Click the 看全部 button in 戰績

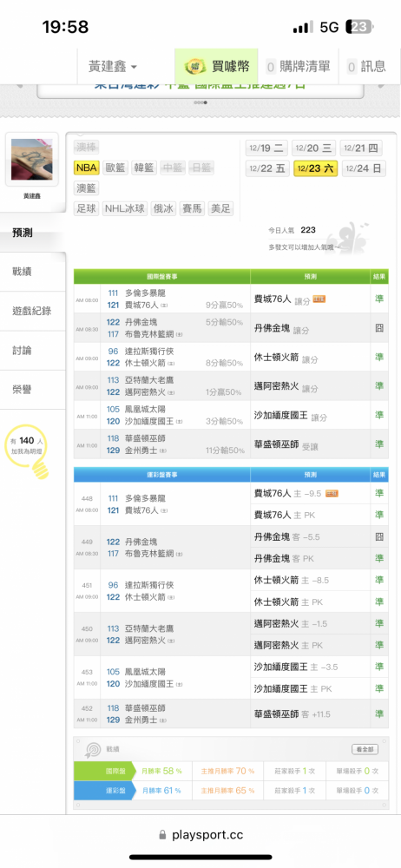[x=365, y=749]
